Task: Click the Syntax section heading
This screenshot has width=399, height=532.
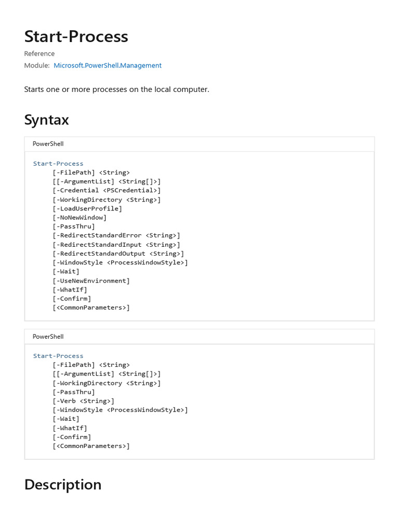Action: pyautogui.click(x=47, y=120)
